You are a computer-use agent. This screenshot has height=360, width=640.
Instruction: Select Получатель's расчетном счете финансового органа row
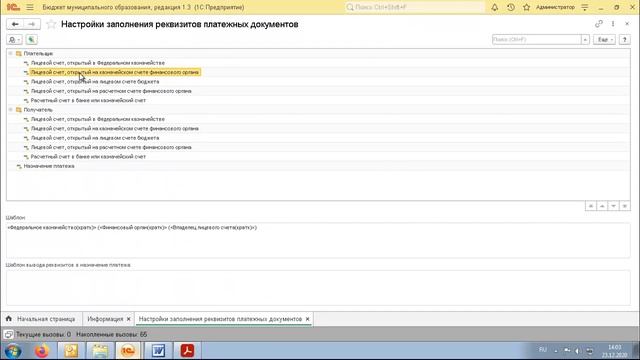click(x=318, y=147)
